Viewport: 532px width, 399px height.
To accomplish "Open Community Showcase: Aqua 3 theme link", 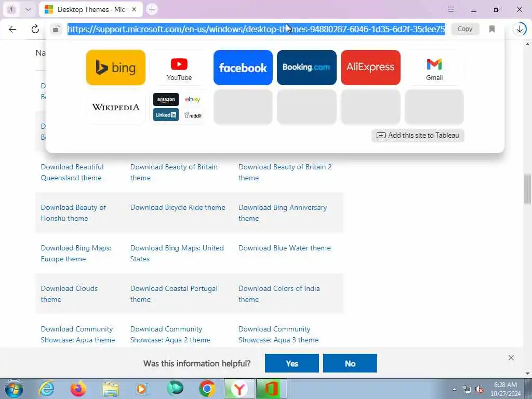I will (278, 335).
